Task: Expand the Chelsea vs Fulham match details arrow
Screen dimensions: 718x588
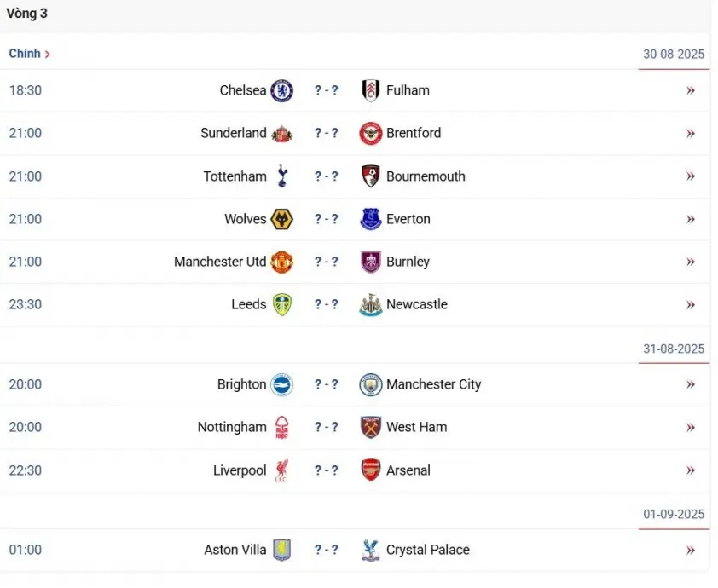Action: pyautogui.click(x=691, y=90)
